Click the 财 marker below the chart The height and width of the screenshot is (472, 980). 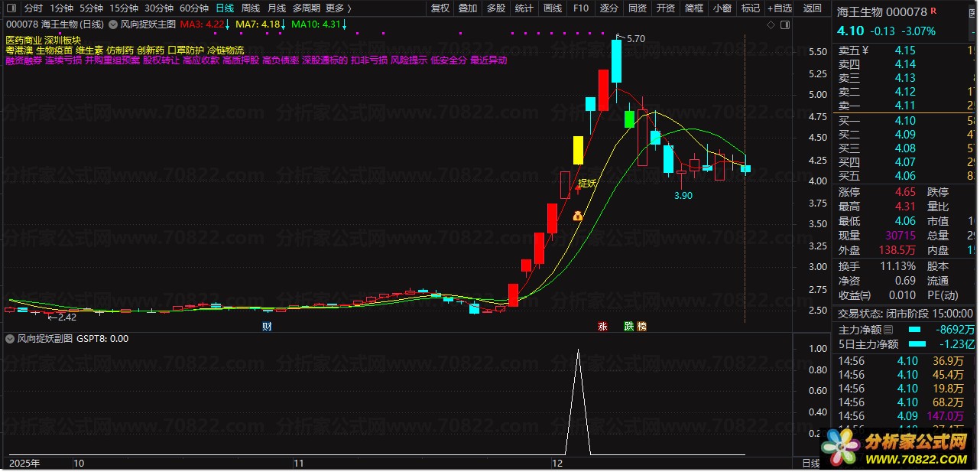click(x=267, y=326)
